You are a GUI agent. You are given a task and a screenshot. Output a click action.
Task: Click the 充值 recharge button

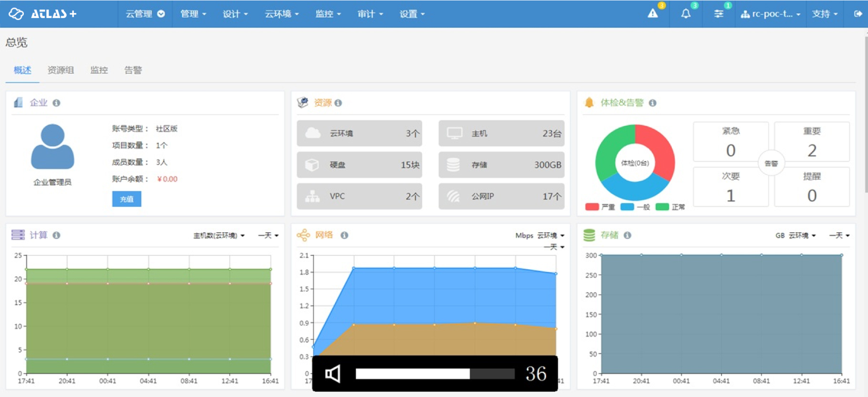pyautogui.click(x=126, y=199)
